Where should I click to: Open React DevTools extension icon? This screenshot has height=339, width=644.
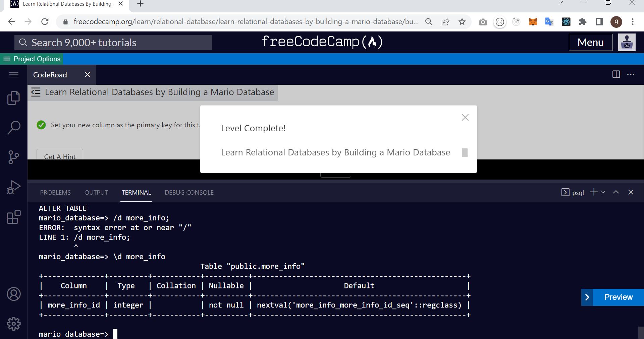566,22
